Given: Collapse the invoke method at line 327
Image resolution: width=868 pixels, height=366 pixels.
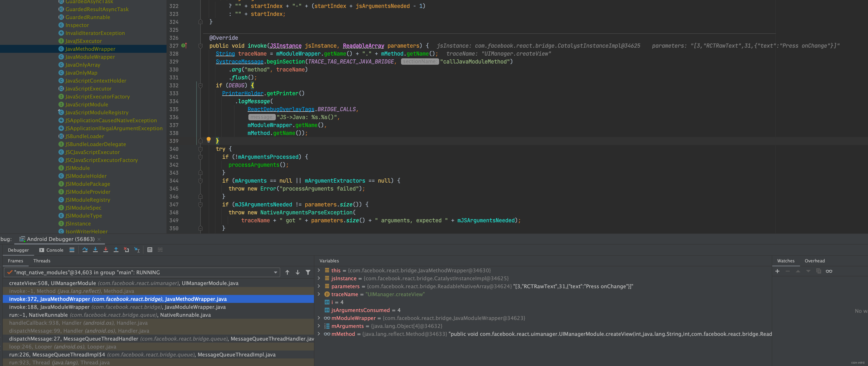Looking at the screenshot, I should 201,46.
